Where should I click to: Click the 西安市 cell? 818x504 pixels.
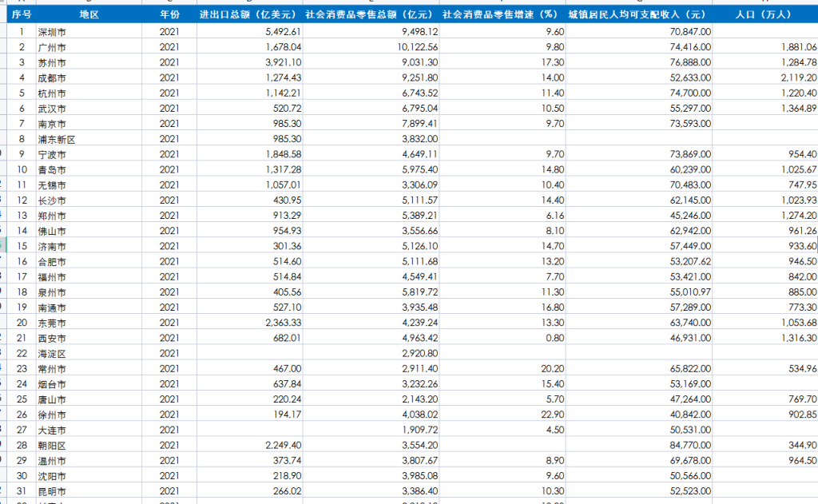[x=89, y=338]
